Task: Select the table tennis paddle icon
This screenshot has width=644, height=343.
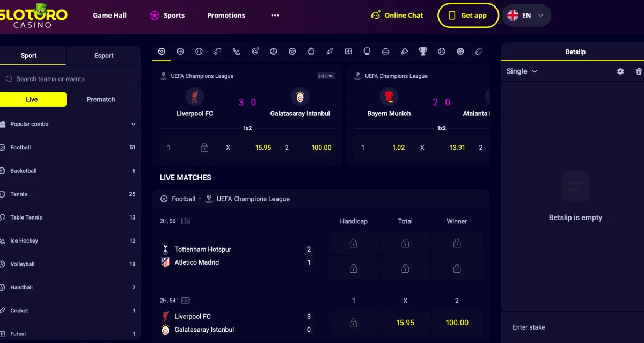Action: pos(217,52)
